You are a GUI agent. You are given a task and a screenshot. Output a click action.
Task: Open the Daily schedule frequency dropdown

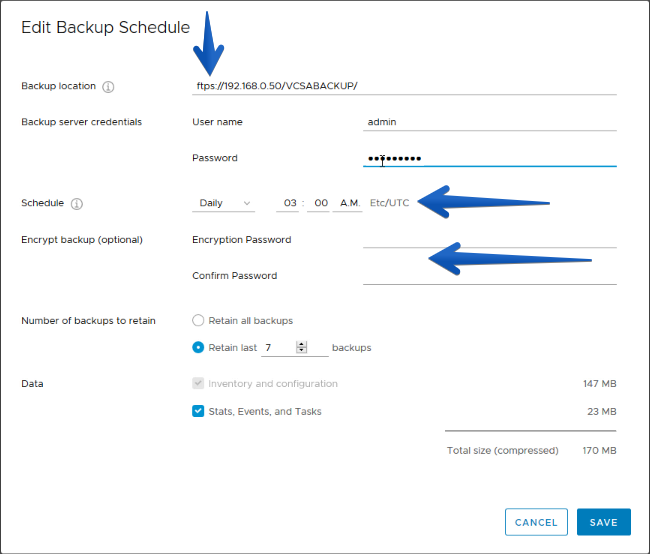tap(223, 203)
